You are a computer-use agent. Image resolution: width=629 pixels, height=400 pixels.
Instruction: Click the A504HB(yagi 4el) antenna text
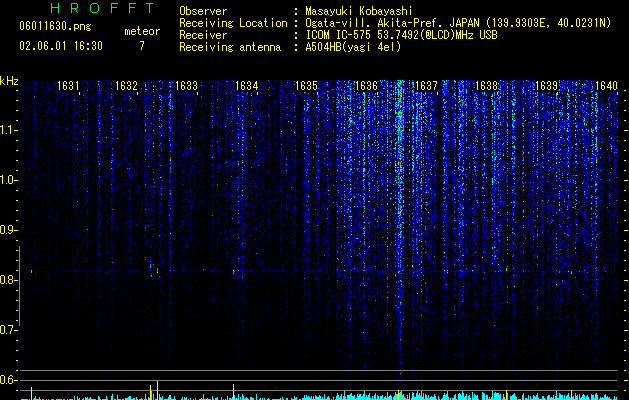pyautogui.click(x=353, y=47)
